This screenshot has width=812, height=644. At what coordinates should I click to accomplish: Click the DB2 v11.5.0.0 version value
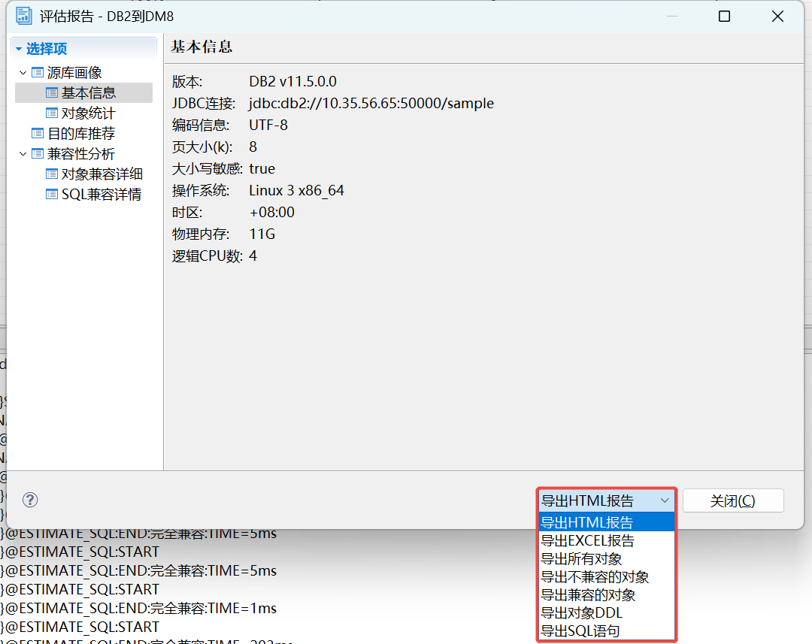[x=292, y=81]
